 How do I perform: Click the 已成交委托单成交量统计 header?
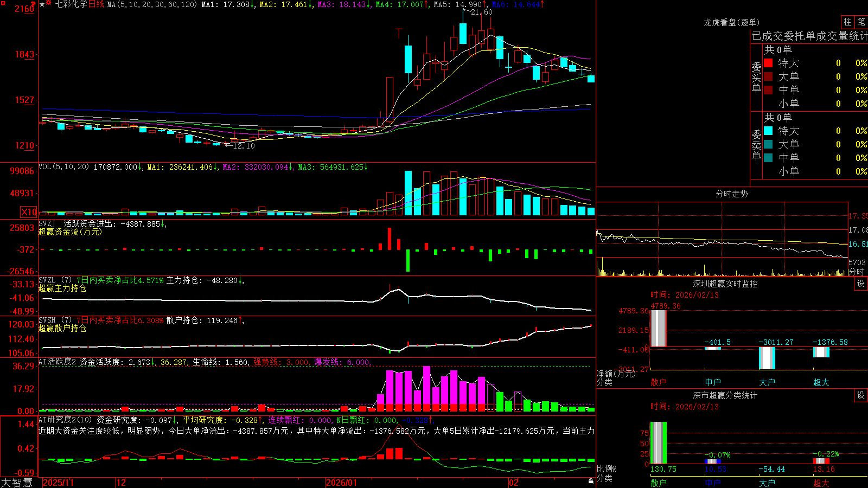pyautogui.click(x=809, y=36)
